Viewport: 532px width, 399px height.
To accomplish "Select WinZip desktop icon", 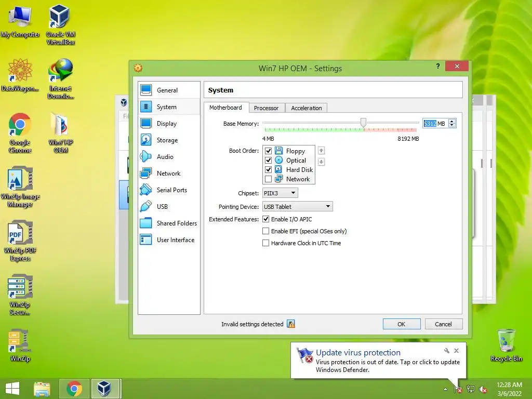I will point(20,345).
